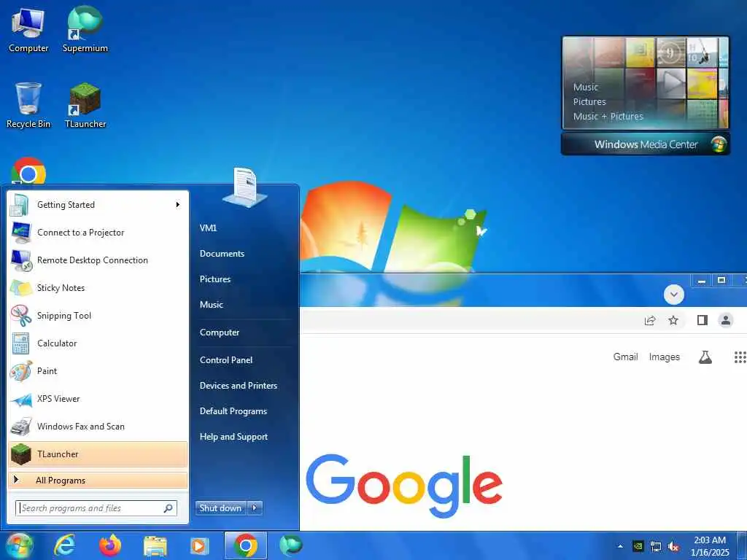
Task: Focus the Search programs and files box
Action: (96, 508)
